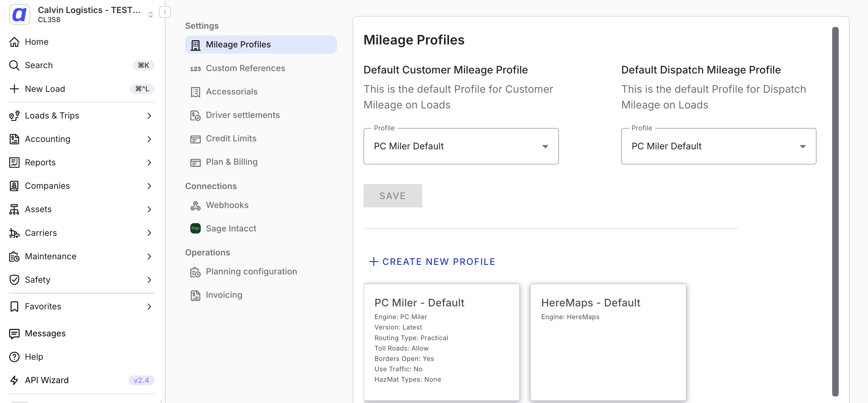Viewport: 868px width, 403px height.
Task: Click the Assets icon
Action: (14, 210)
